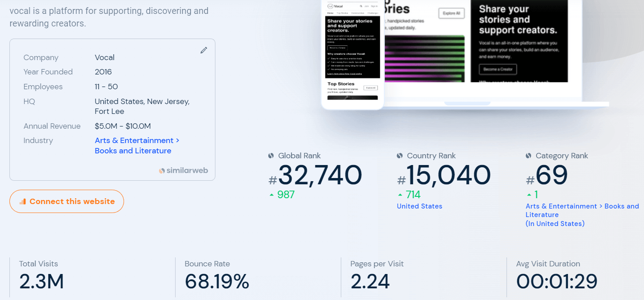Click the Global Rank number 32,740

pyautogui.click(x=320, y=175)
